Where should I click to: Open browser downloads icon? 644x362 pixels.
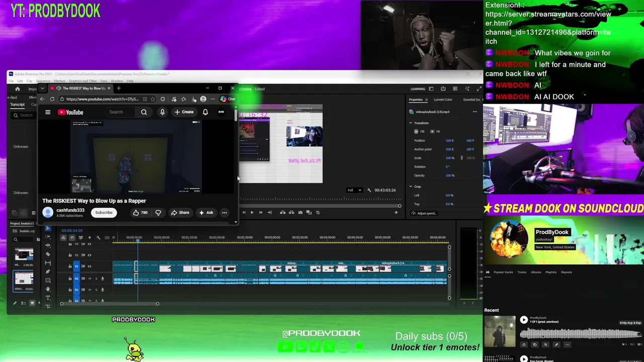[194, 99]
